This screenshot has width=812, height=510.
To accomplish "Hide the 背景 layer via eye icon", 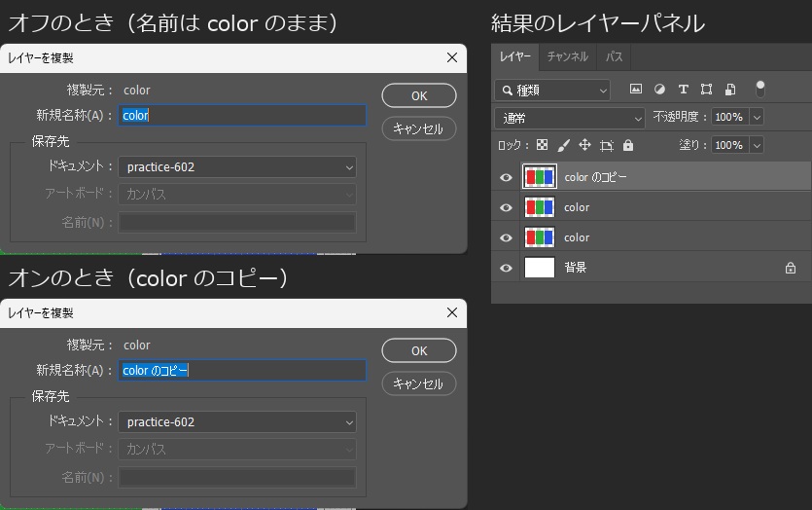I will point(506,268).
